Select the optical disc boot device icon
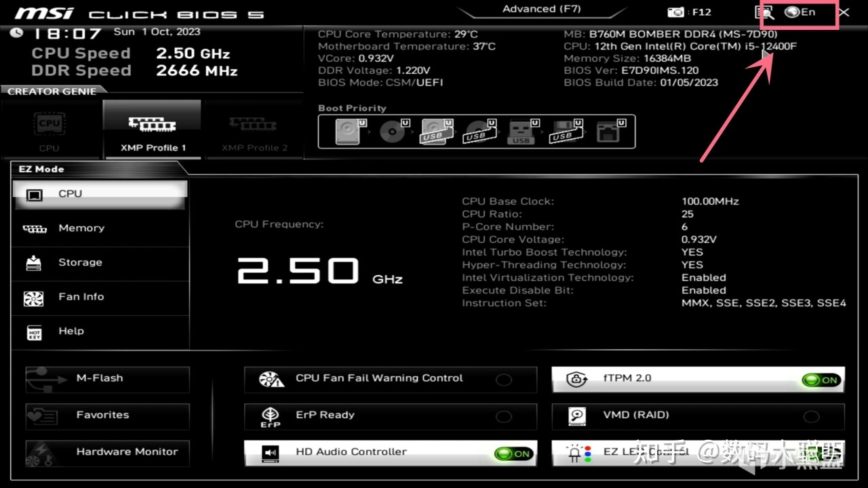The image size is (868, 488). [x=395, y=131]
